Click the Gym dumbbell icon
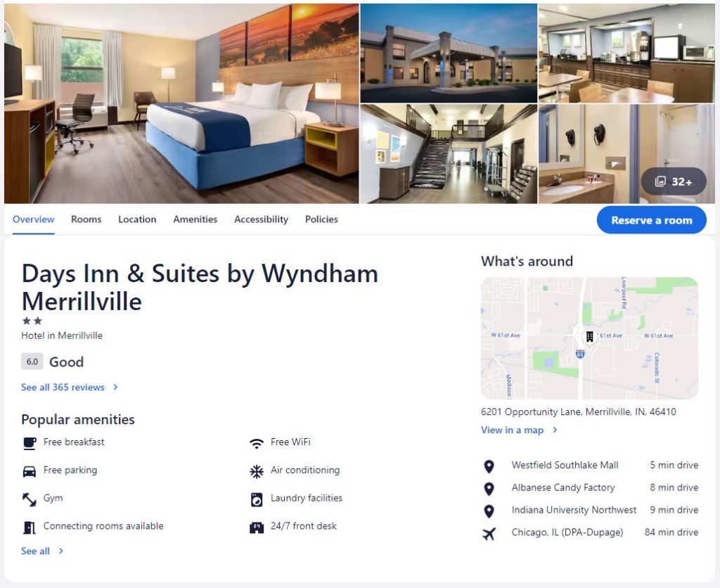The width and height of the screenshot is (720, 588). point(30,499)
